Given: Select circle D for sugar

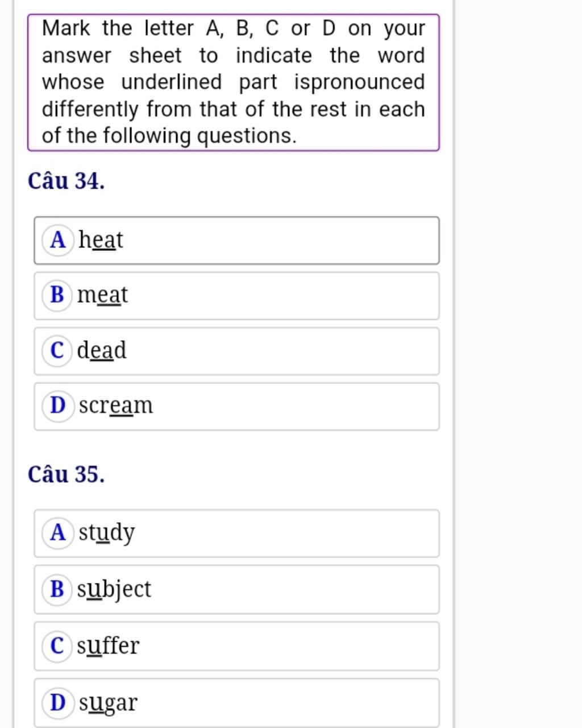Looking at the screenshot, I should [x=58, y=703].
